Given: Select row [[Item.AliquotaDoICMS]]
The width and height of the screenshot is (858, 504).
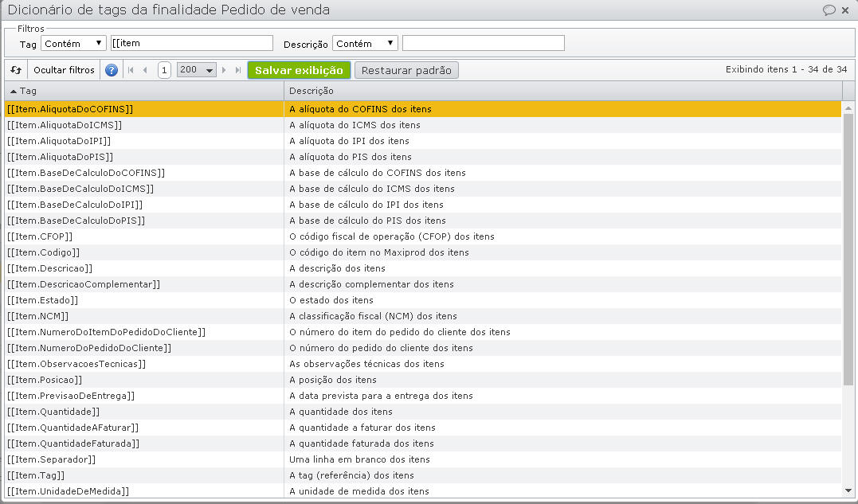Looking at the screenshot, I should click(x=423, y=125).
